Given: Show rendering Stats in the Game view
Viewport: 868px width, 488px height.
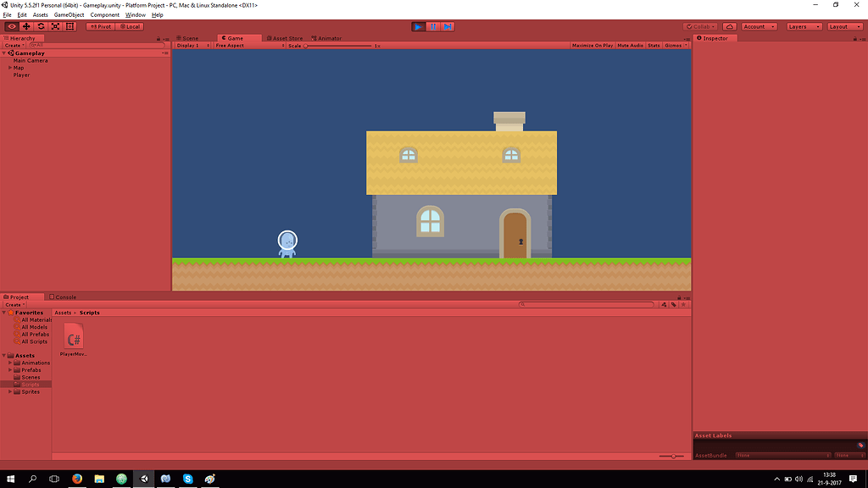Looking at the screenshot, I should [654, 45].
